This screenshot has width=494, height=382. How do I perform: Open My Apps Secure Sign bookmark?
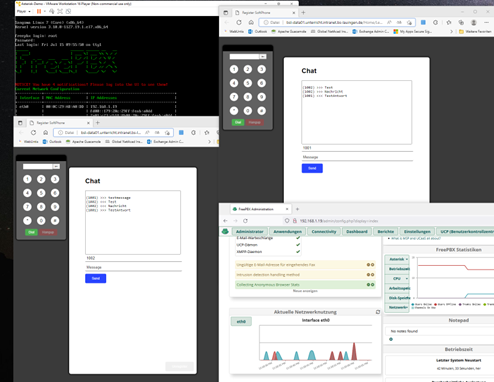click(x=413, y=31)
